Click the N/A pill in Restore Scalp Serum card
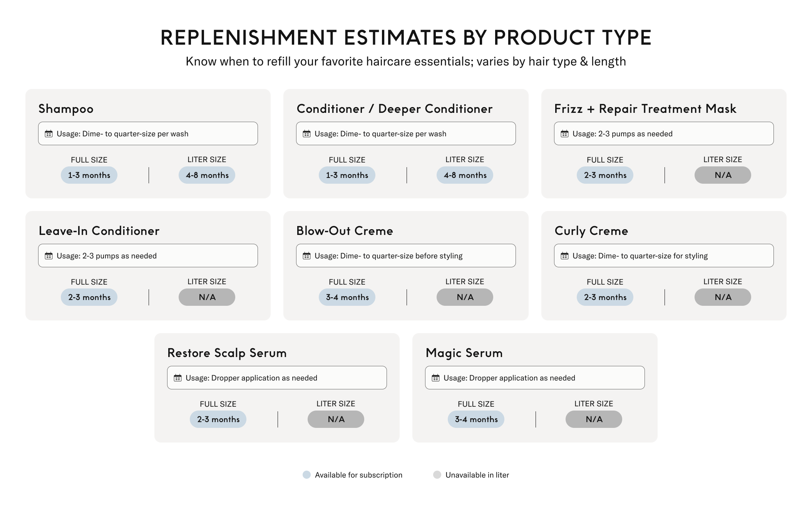Screen dimensions: 812x508 (x=336, y=419)
